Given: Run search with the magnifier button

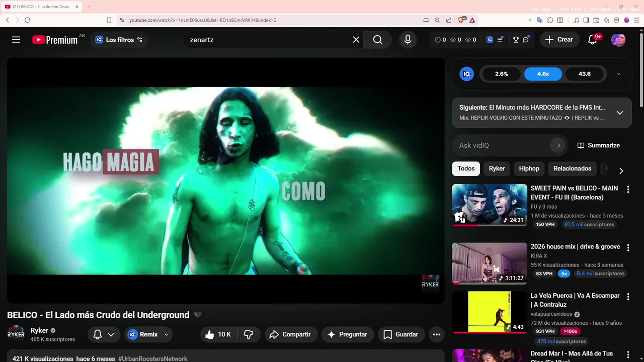Looking at the screenshot, I should coord(378,40).
